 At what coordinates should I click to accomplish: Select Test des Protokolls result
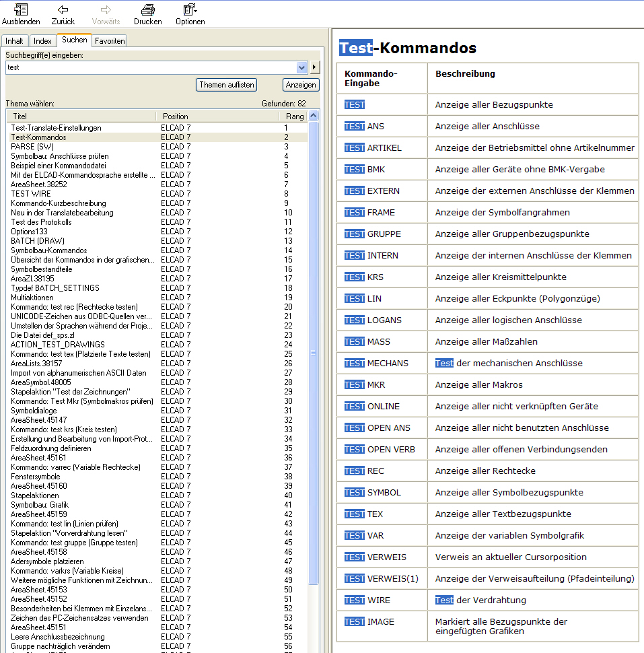click(41, 222)
